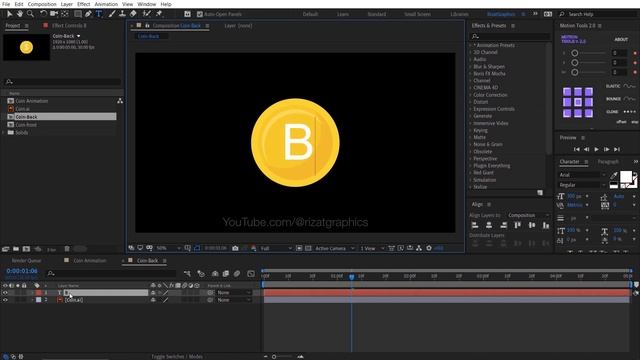The image size is (640, 360).
Task: Open the Arial font family dropdown
Action: pyautogui.click(x=582, y=175)
